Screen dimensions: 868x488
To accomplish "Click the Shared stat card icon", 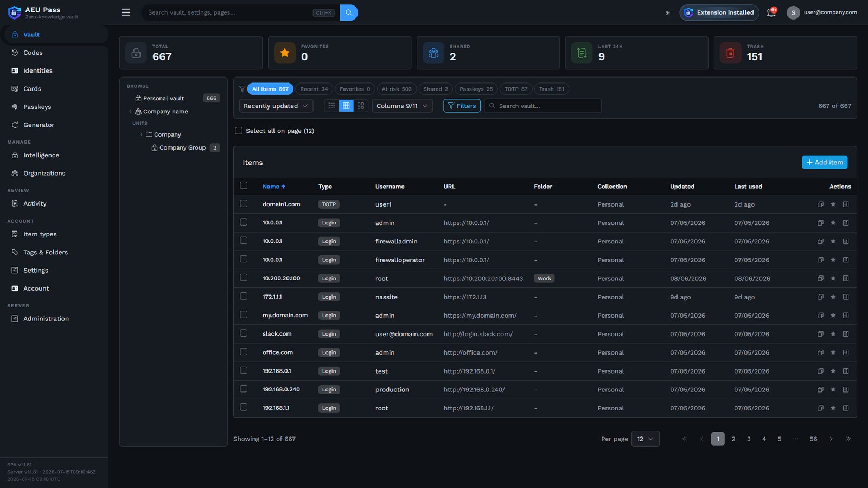I will [433, 53].
